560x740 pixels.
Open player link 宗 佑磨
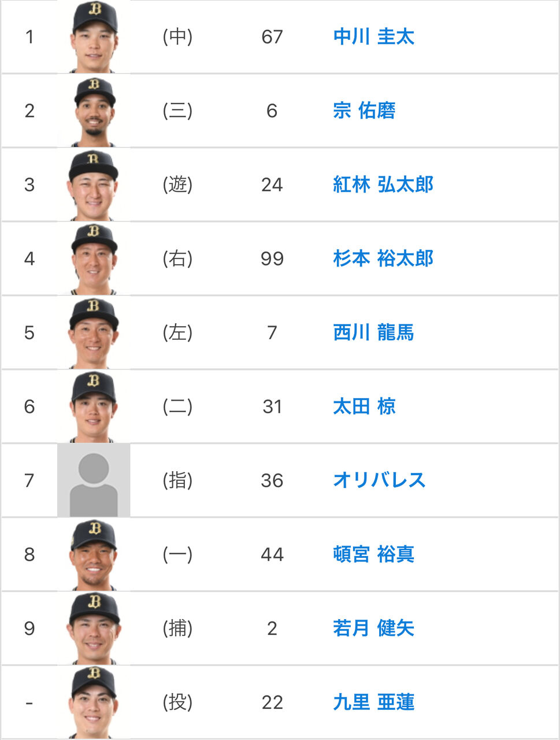(x=364, y=110)
